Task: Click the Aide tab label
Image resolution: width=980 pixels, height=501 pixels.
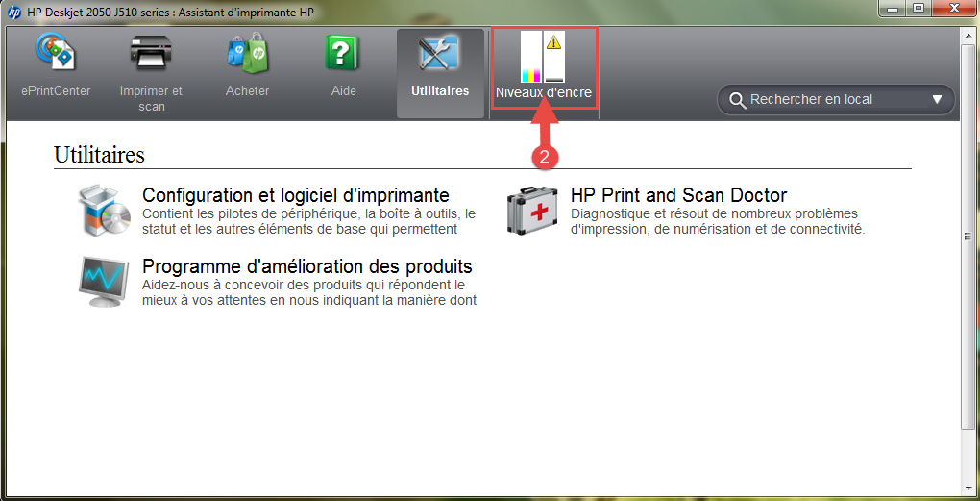Action: (x=344, y=91)
